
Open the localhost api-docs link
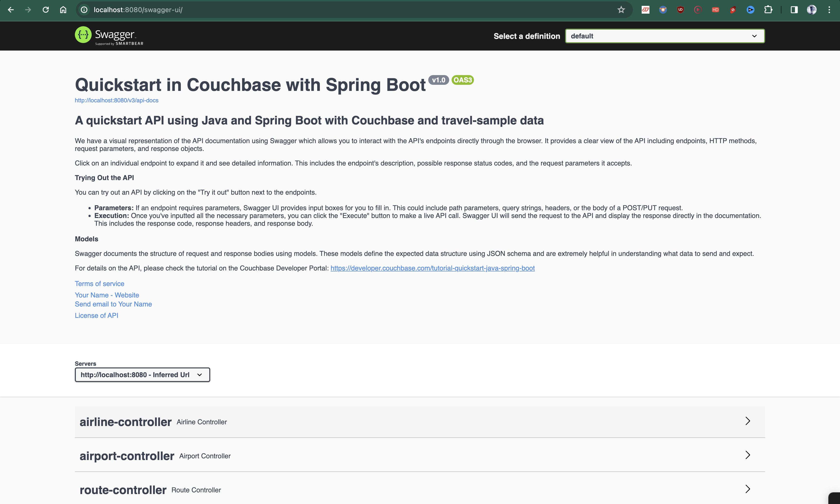[x=116, y=100]
